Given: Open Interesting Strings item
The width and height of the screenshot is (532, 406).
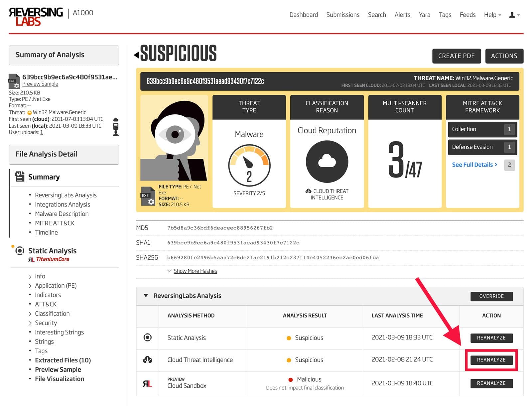Looking at the screenshot, I should 60,332.
